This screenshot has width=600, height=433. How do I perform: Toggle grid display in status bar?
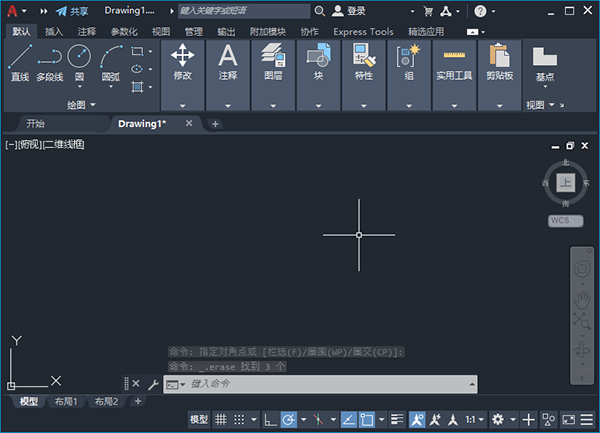(222, 419)
